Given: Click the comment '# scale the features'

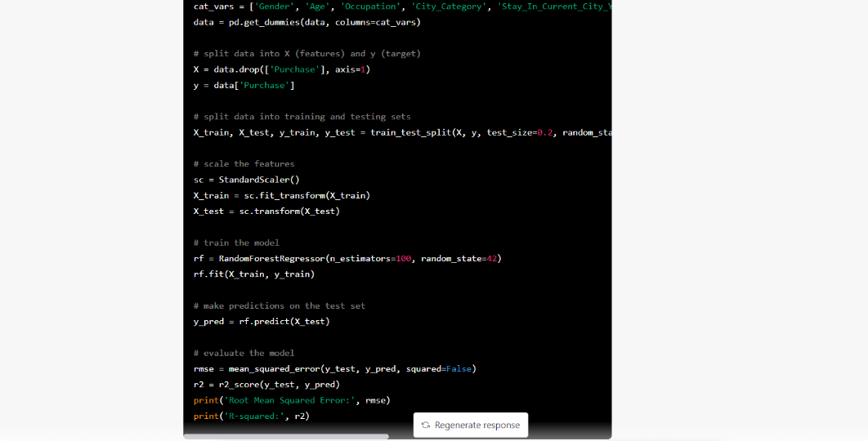Looking at the screenshot, I should click(x=244, y=164).
